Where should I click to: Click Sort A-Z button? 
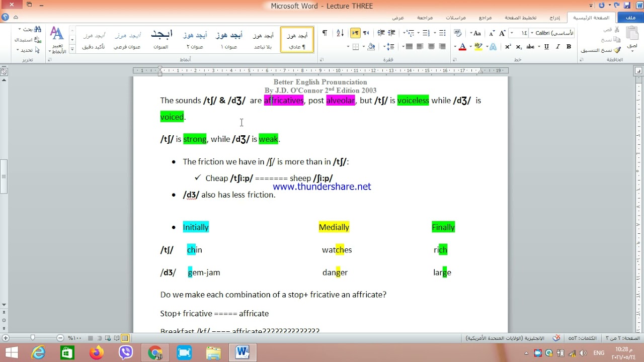click(340, 33)
